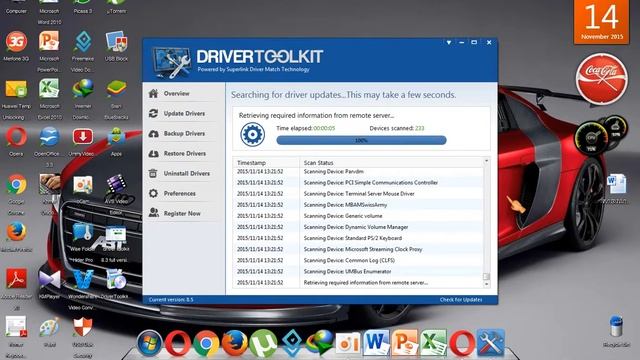Image resolution: width=640 pixels, height=360 pixels.
Task: Click the Coca-Cola clock gadget
Action: tap(602, 78)
